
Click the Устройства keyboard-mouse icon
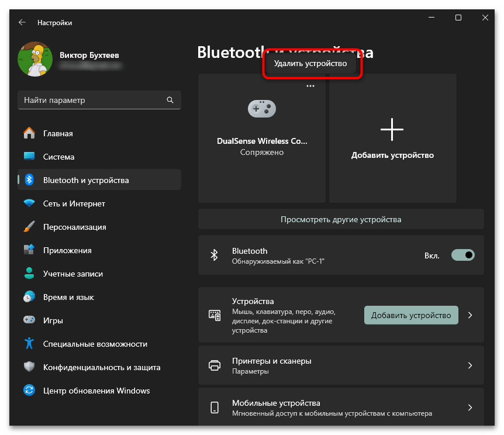click(215, 315)
